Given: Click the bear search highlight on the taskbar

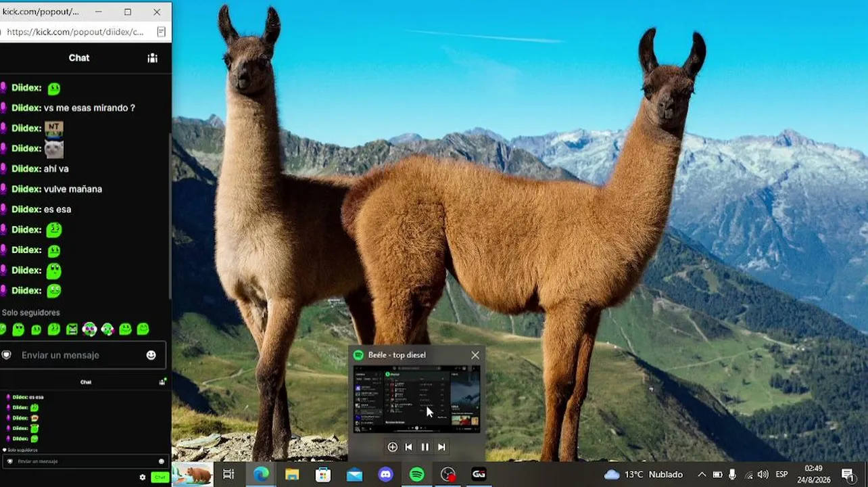Looking at the screenshot, I should [x=193, y=475].
